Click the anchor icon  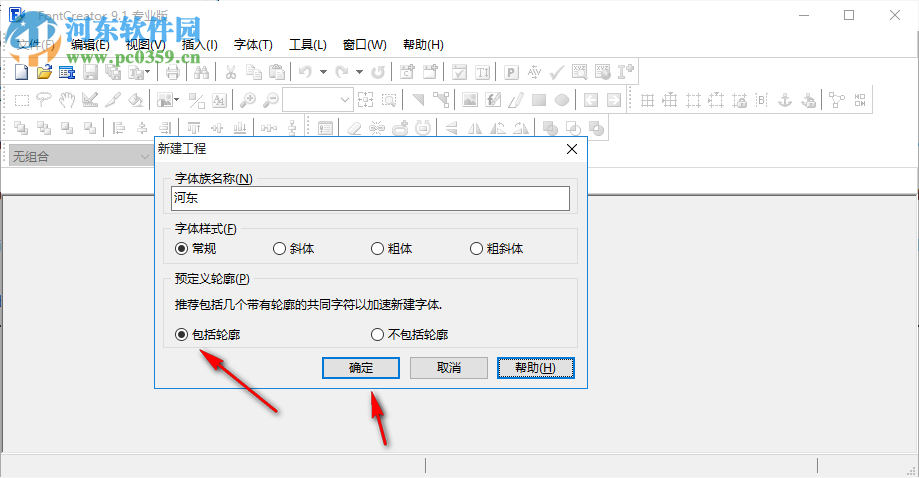(x=785, y=100)
